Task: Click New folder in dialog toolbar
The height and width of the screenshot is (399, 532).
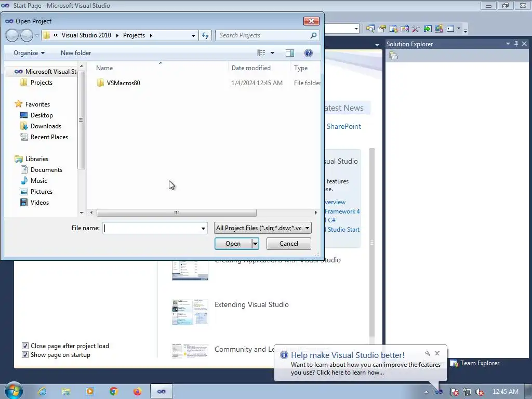Action: 76,53
